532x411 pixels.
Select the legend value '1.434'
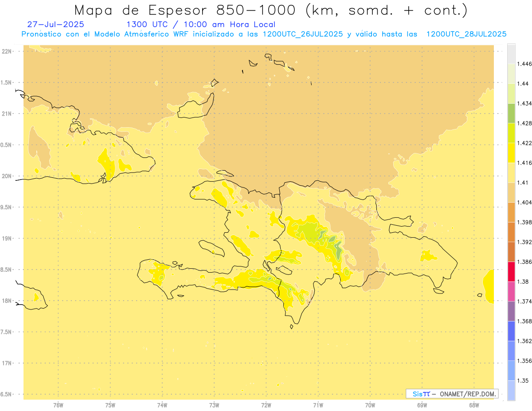click(524, 103)
